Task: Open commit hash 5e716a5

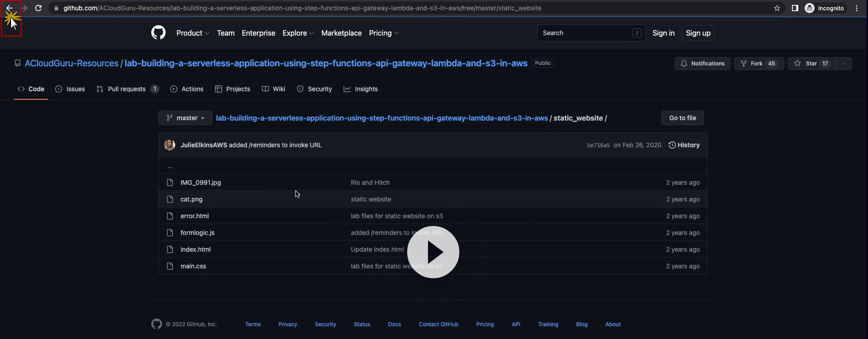Action: pos(598,145)
